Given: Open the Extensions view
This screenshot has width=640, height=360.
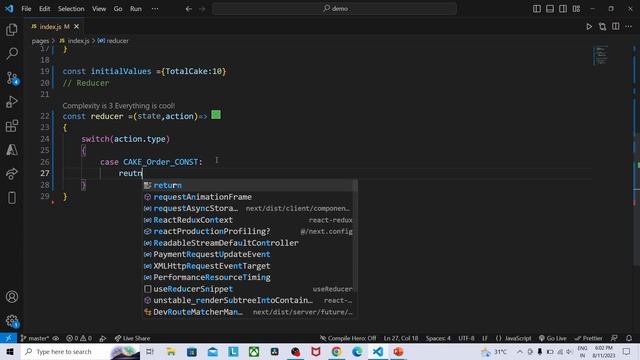Looking at the screenshot, I should [12, 126].
